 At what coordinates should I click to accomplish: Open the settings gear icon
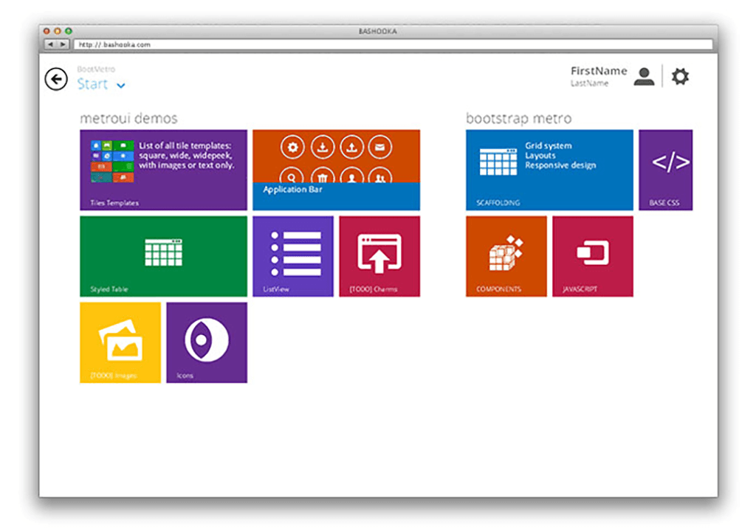680,77
